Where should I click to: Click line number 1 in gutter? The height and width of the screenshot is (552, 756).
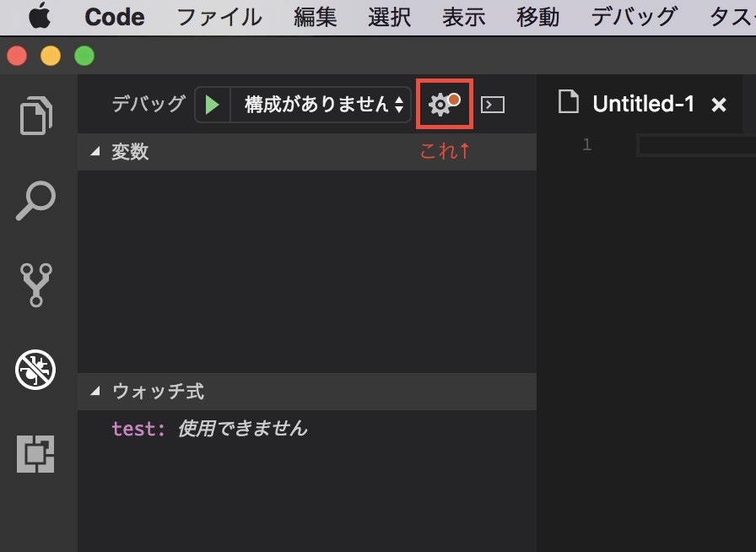(586, 145)
